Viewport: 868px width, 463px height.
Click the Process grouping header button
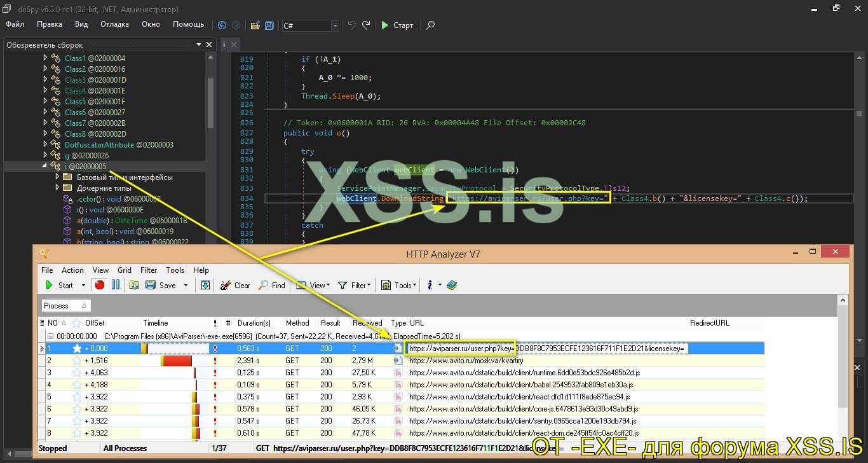(65, 305)
